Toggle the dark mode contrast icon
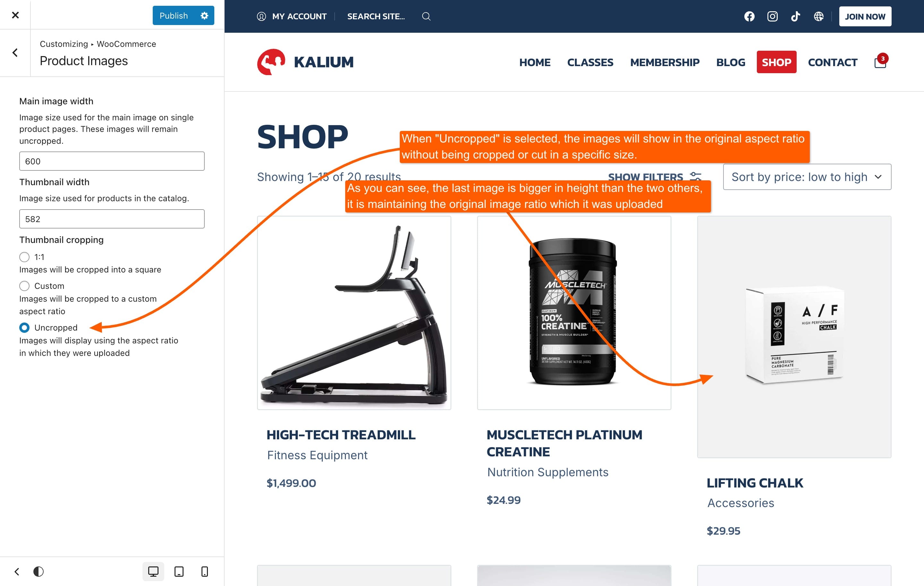The height and width of the screenshot is (586, 924). coord(38,572)
